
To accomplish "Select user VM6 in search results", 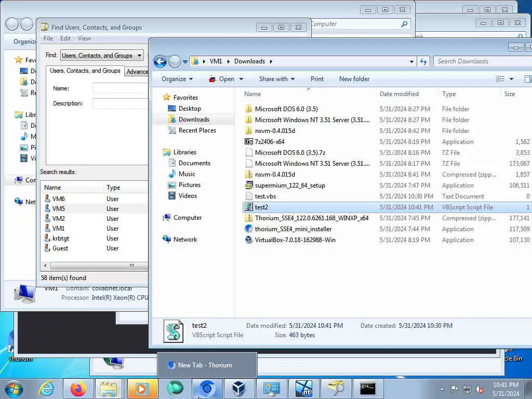I will 58,199.
